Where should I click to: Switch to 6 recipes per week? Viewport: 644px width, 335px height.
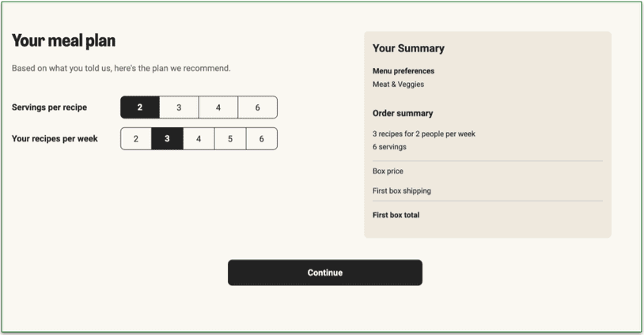[x=261, y=139]
